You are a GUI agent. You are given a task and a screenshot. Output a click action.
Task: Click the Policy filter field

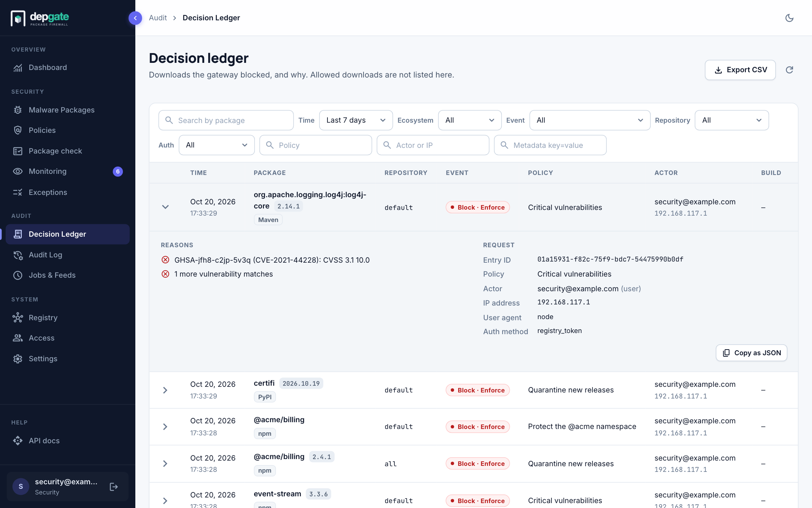[x=315, y=145]
